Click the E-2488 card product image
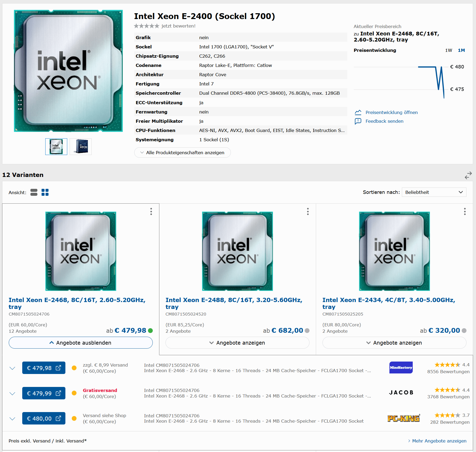Viewport: 476px width, 452px height. coord(237,251)
